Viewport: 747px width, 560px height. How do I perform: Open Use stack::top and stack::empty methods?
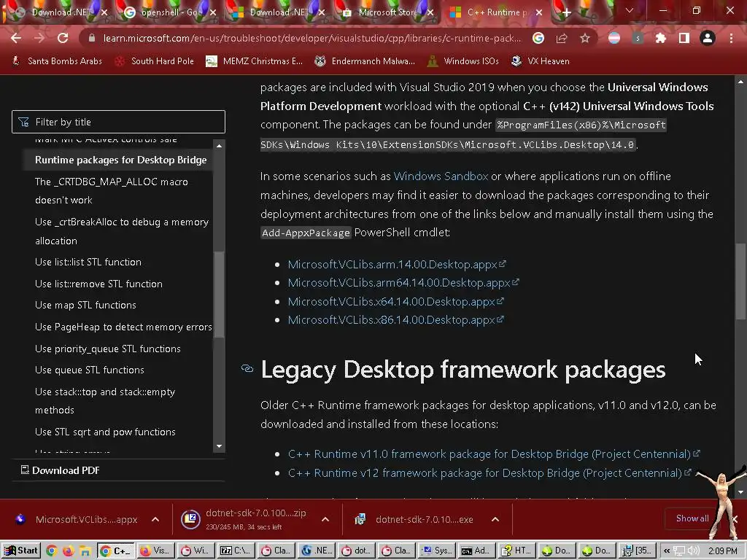[x=105, y=401]
